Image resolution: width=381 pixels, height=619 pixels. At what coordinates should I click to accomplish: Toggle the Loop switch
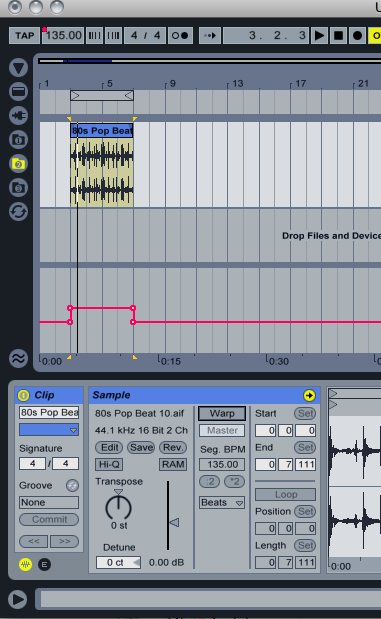point(285,494)
